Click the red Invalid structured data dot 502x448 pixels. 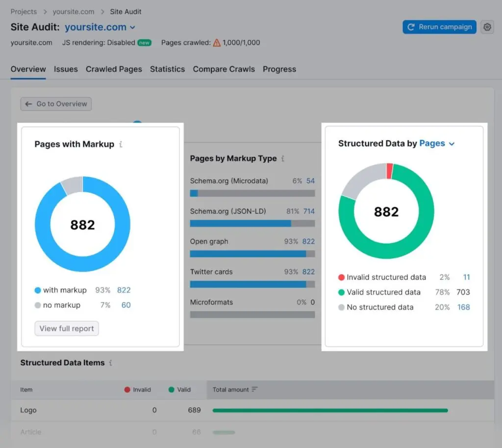pyautogui.click(x=341, y=277)
